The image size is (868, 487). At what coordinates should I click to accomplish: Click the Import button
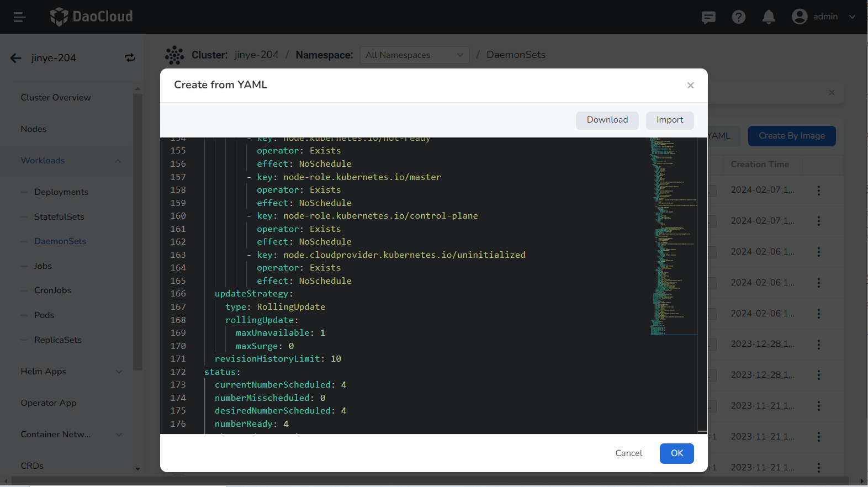pyautogui.click(x=669, y=120)
